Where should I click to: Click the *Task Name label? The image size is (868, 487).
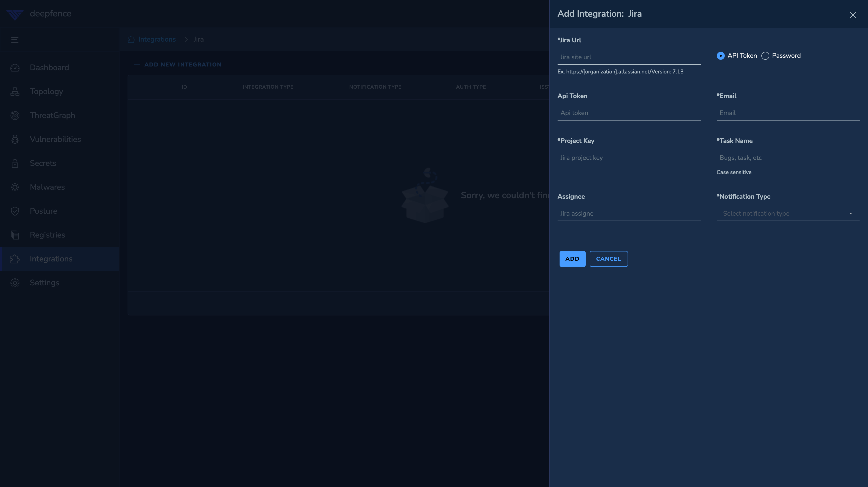coord(734,141)
